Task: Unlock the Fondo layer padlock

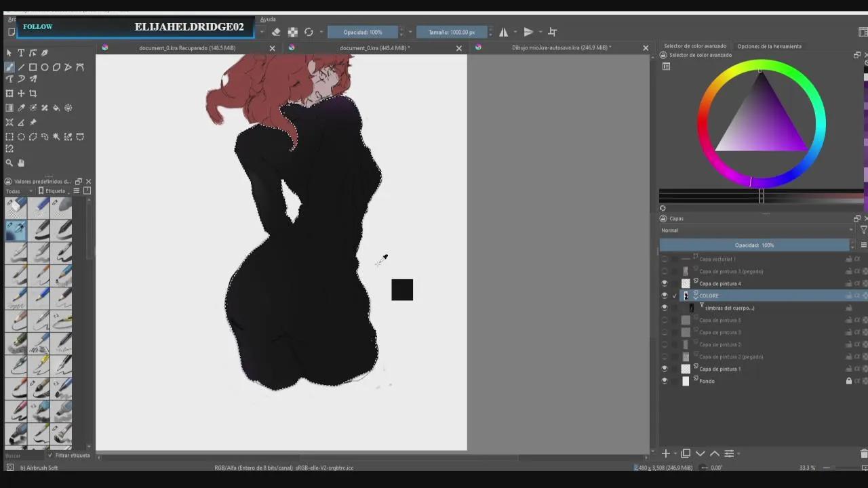Action: click(848, 381)
